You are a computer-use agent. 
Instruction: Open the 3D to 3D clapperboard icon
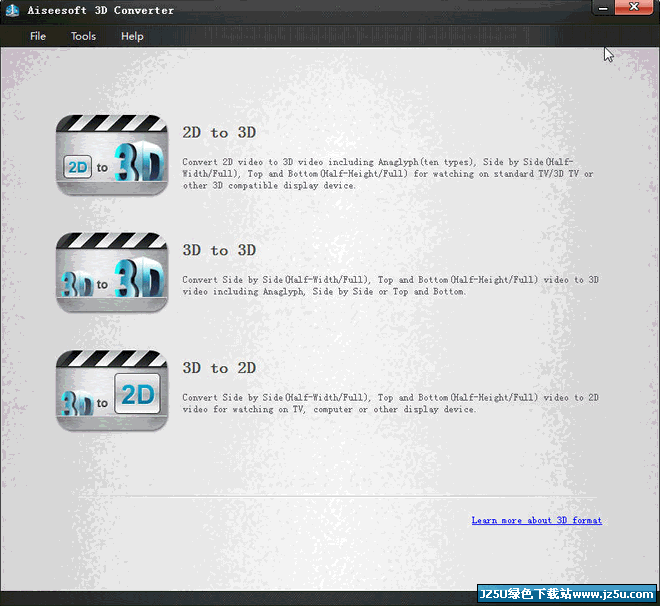point(112,273)
